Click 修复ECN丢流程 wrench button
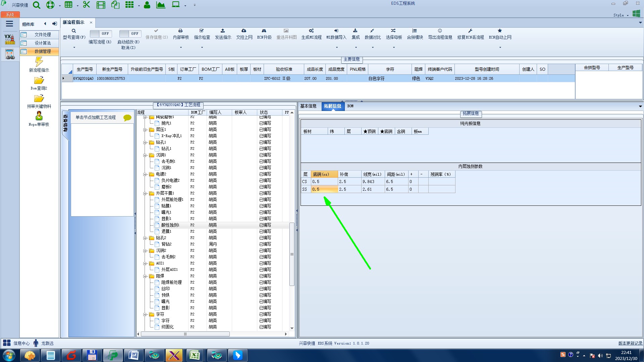 (471, 34)
